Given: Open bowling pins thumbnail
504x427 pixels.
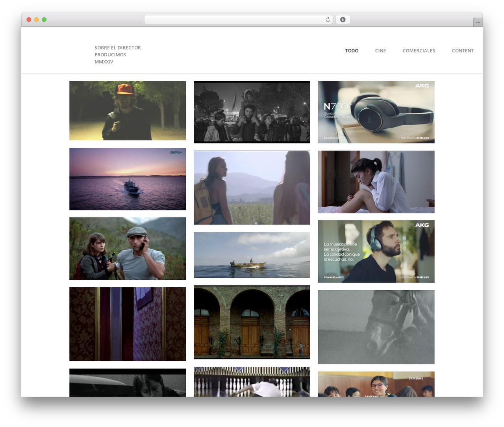Looking at the screenshot, I should point(252,382).
